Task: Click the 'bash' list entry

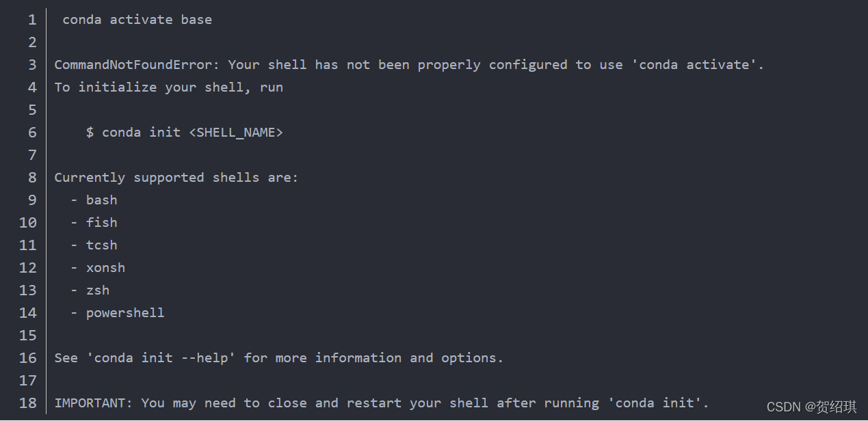Action: coord(102,200)
